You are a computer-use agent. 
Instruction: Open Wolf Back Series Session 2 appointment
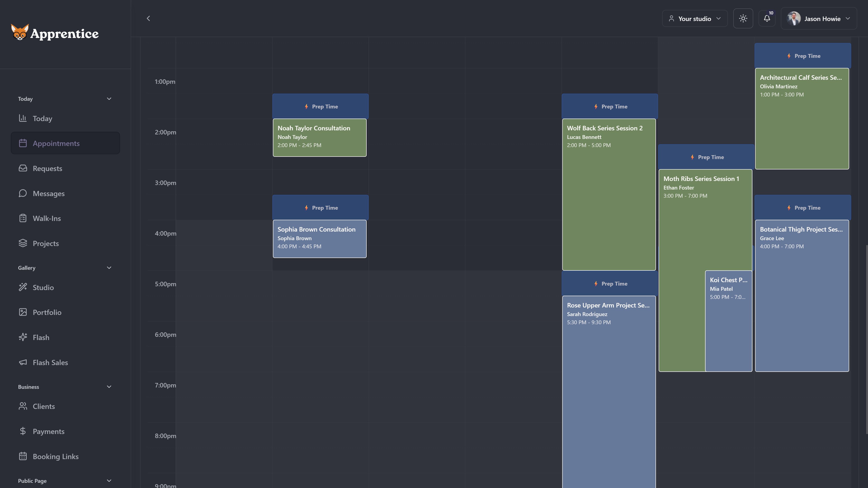click(x=609, y=194)
